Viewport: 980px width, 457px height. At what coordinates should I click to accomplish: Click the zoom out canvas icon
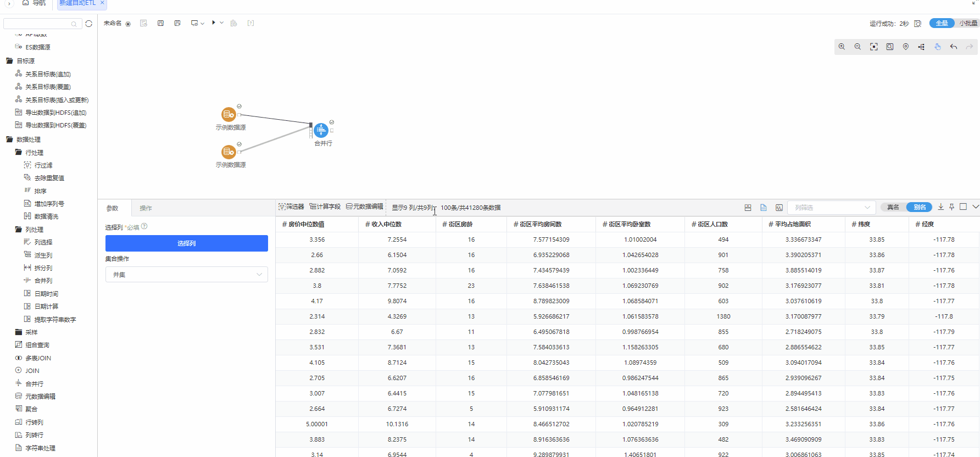857,47
